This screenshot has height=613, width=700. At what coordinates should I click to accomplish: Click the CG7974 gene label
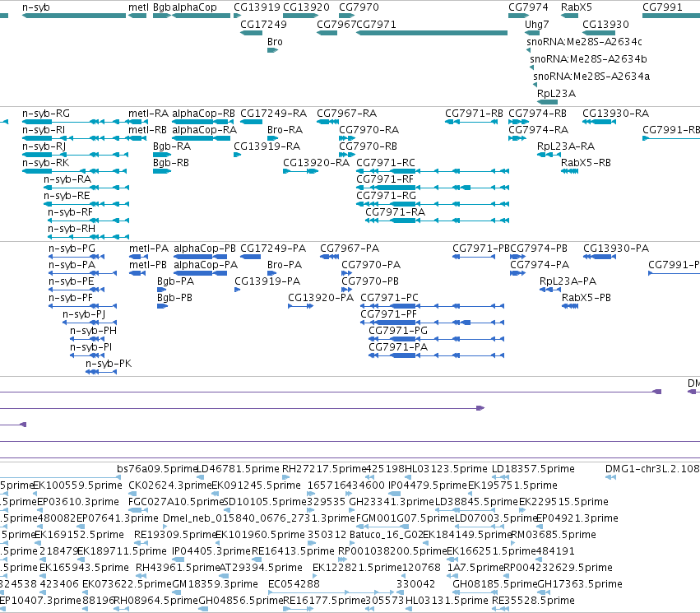[x=528, y=7]
